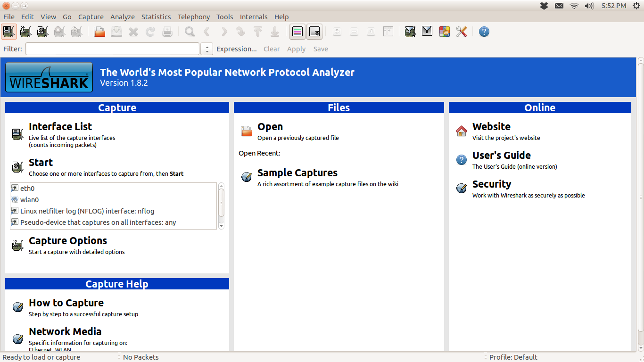The height and width of the screenshot is (362, 644).
Task: Click the interface list scrollbar down arrow
Action: pos(222,226)
